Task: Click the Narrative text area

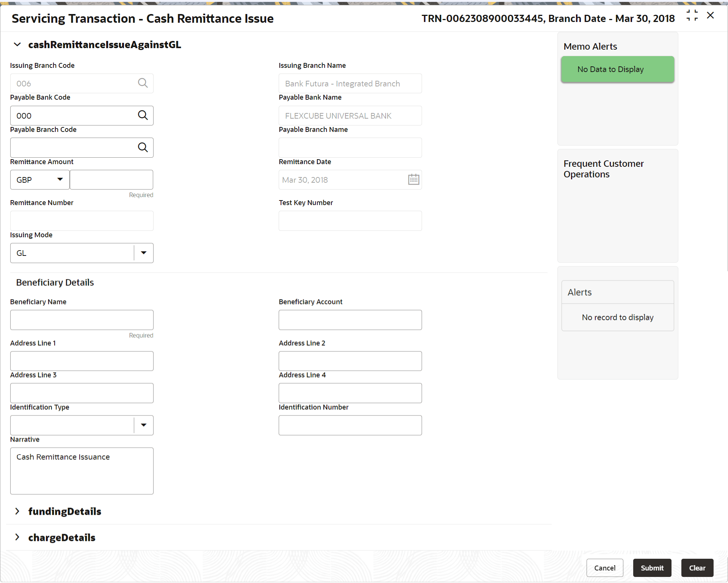Action: [x=82, y=471]
